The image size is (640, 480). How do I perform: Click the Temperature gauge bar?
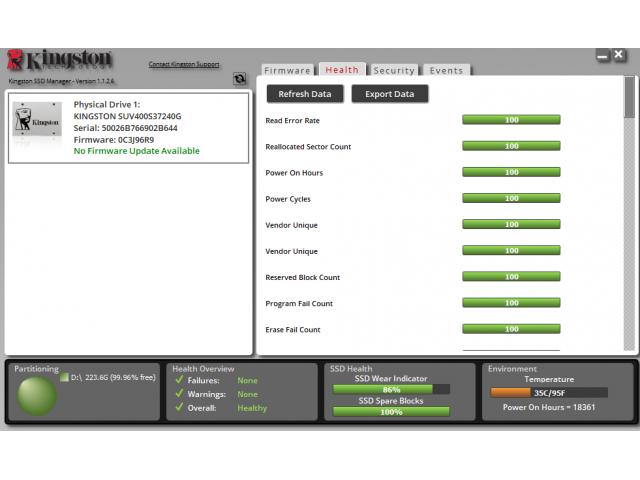pos(548,393)
